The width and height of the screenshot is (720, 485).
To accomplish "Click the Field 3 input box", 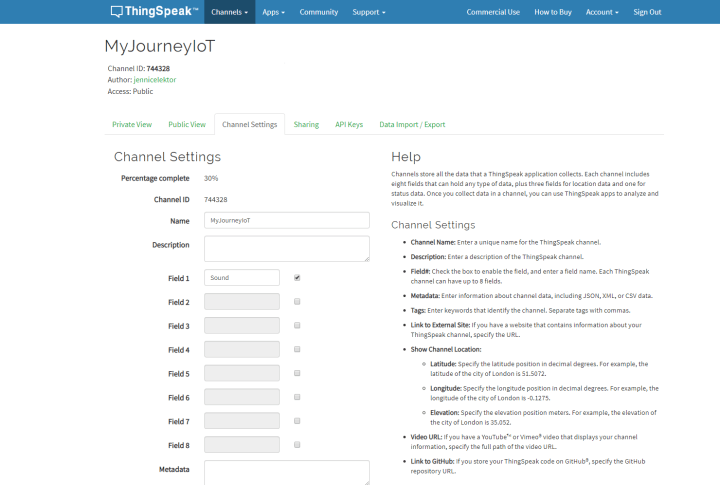I will coord(242,326).
